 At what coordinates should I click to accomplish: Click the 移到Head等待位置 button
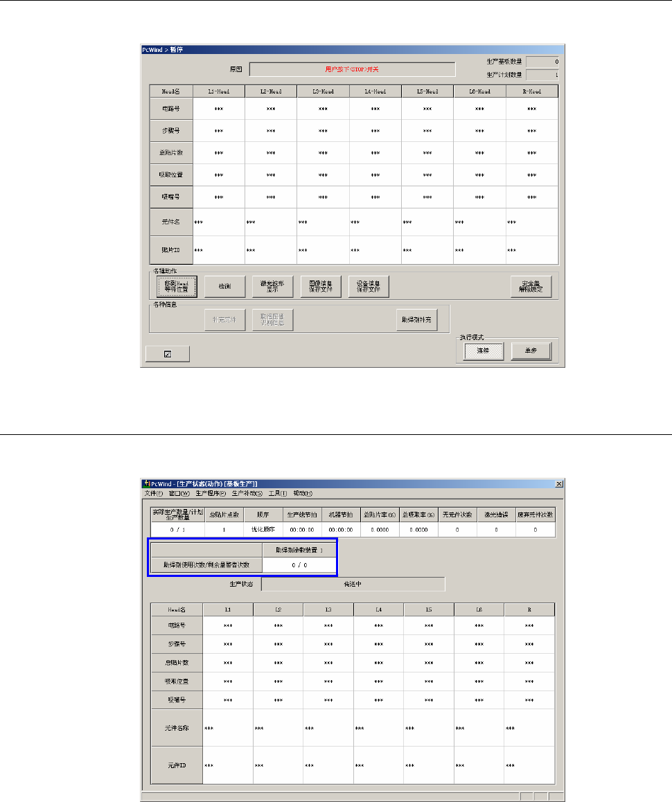(177, 287)
